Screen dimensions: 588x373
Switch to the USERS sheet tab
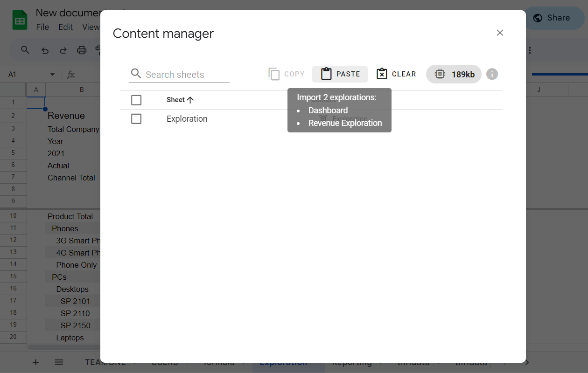tap(165, 362)
